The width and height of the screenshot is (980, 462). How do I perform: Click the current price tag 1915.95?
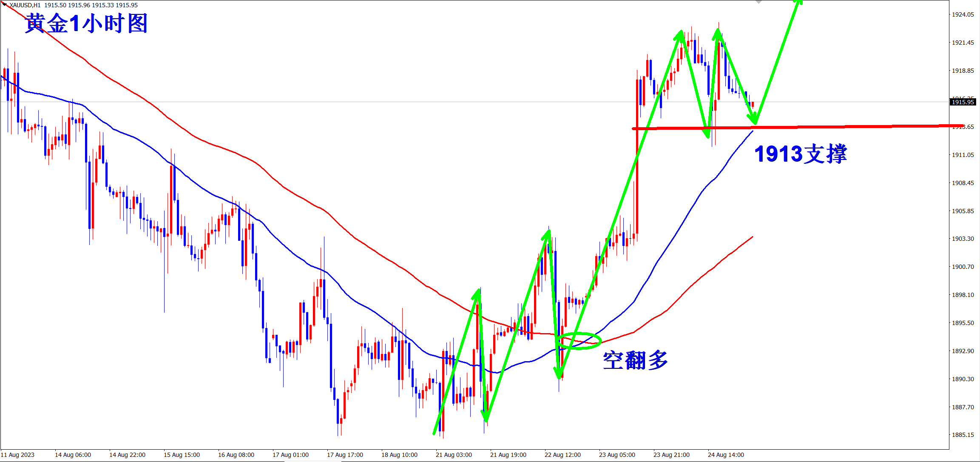click(963, 102)
